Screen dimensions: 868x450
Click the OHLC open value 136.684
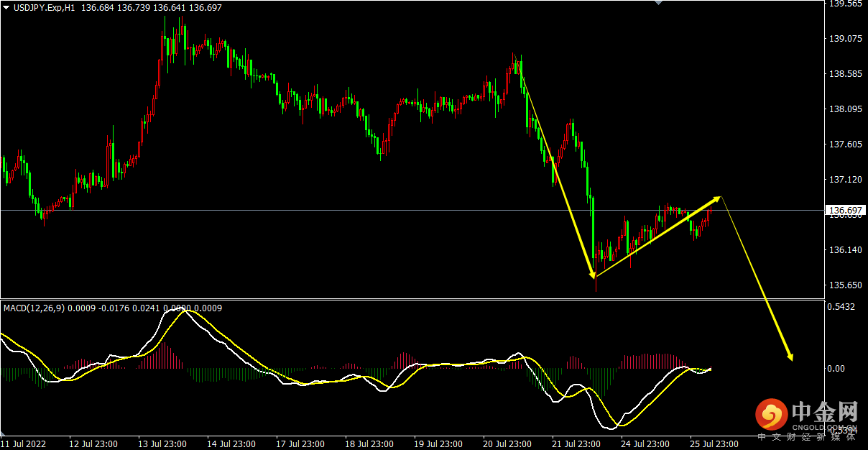(97, 7)
